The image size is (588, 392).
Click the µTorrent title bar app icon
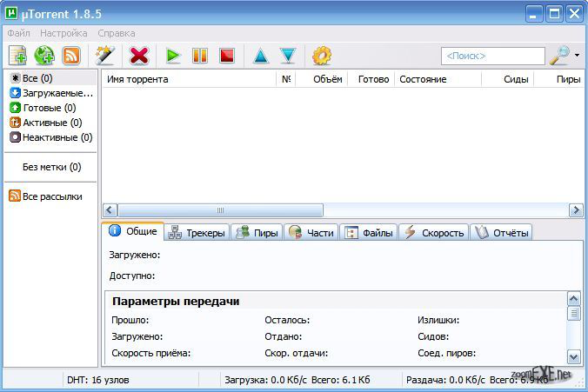(11, 14)
